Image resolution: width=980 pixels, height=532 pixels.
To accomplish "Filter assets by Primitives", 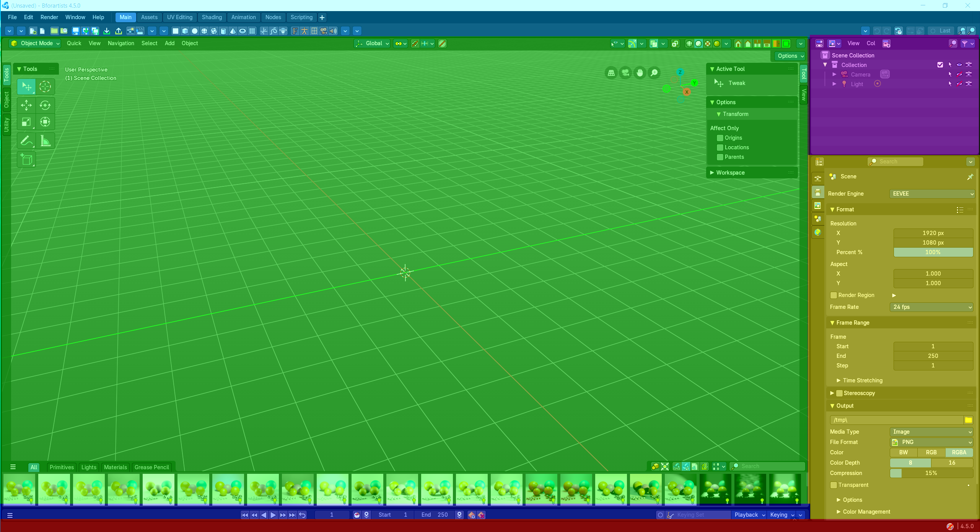I will pos(62,467).
